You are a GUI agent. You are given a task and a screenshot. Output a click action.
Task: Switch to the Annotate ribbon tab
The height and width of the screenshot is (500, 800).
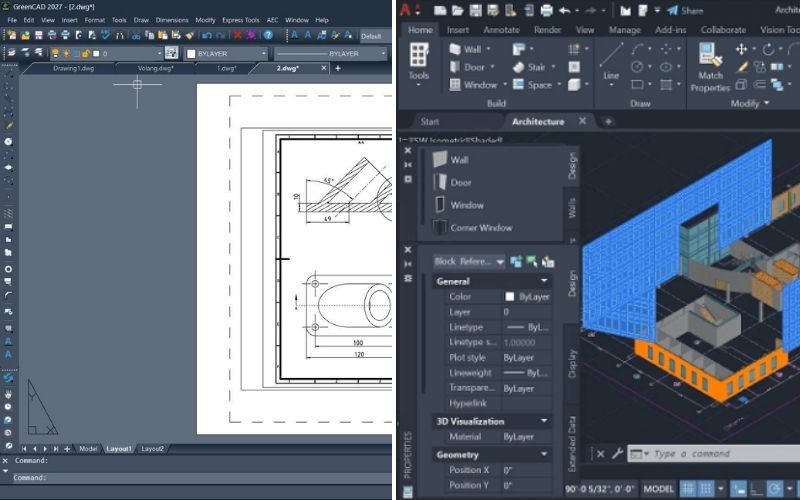click(x=501, y=30)
